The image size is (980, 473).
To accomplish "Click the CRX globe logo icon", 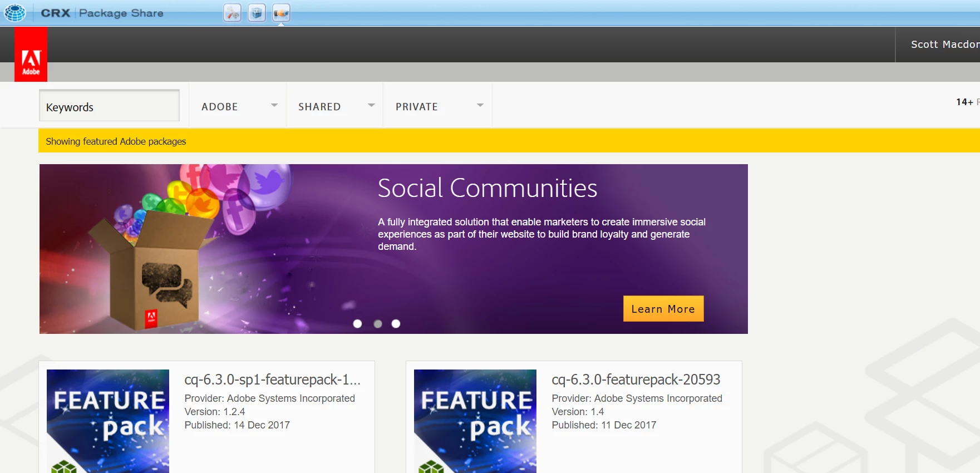I will click(15, 12).
